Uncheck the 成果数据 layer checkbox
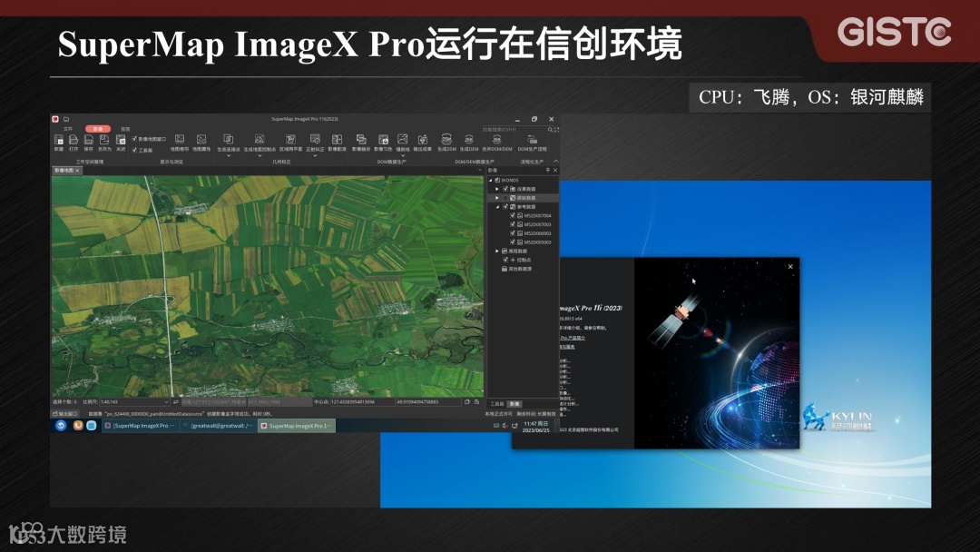The image size is (980, 552). tap(505, 189)
